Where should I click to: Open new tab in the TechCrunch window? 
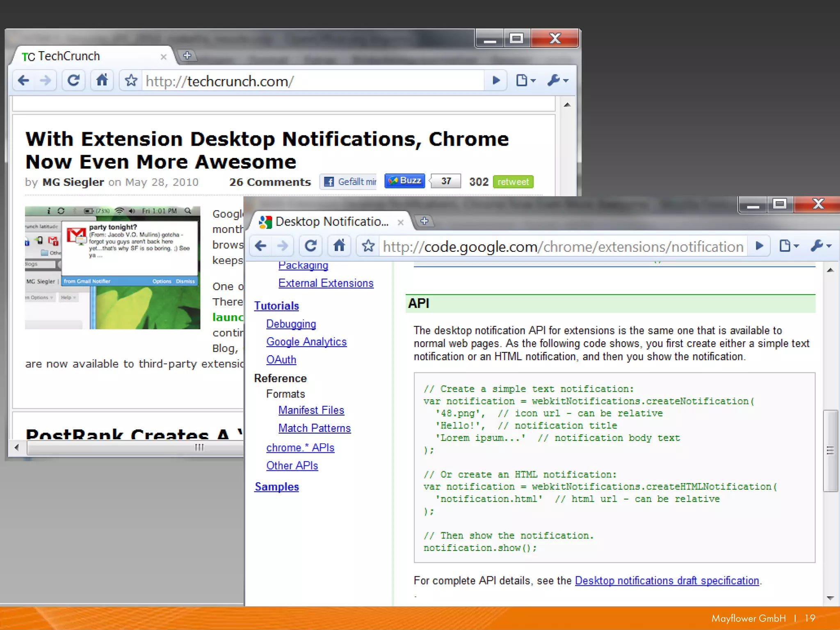click(x=187, y=55)
